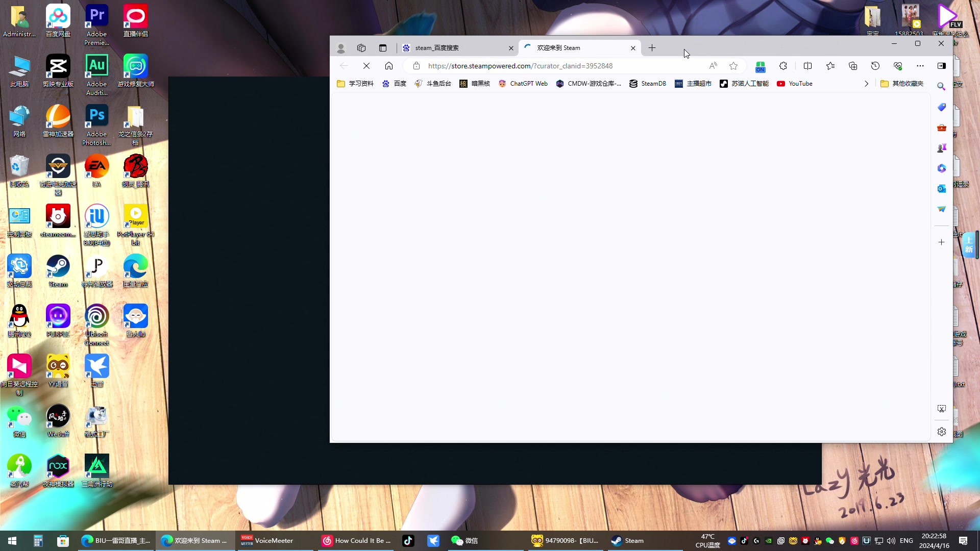Toggle the green ON extension icon
This screenshot has height=551, width=980.
tap(761, 66)
